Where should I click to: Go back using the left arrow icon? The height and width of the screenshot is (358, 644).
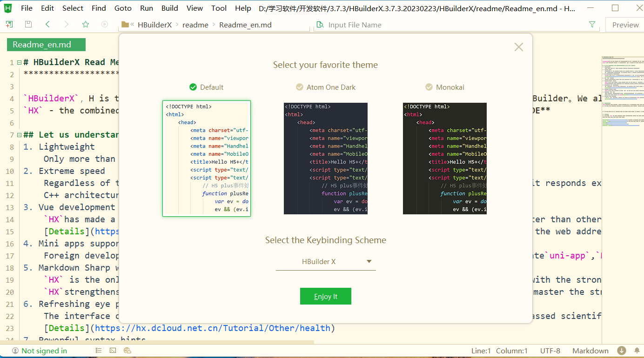(x=47, y=24)
